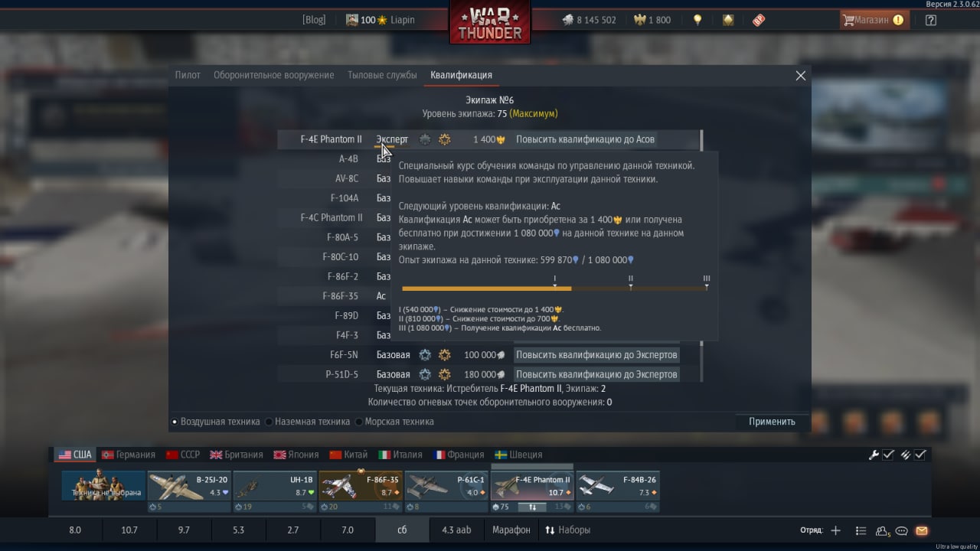Add a squad member with plus icon

point(835,530)
